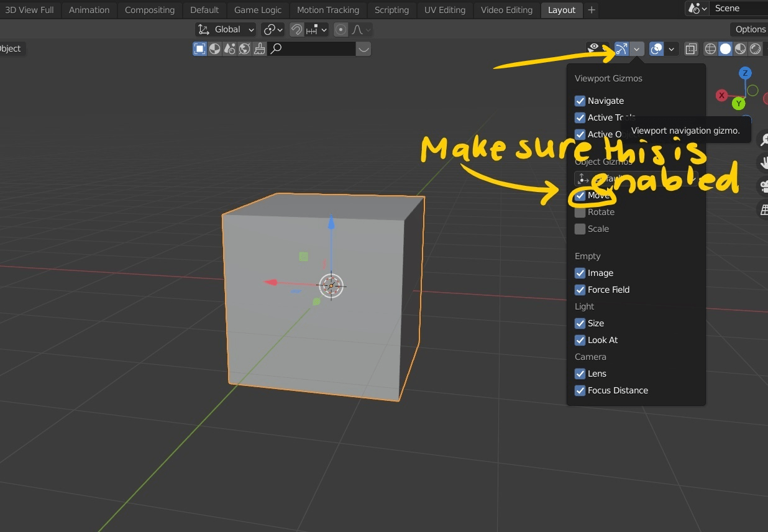Uncheck the Focus Distance checkbox

pos(580,390)
